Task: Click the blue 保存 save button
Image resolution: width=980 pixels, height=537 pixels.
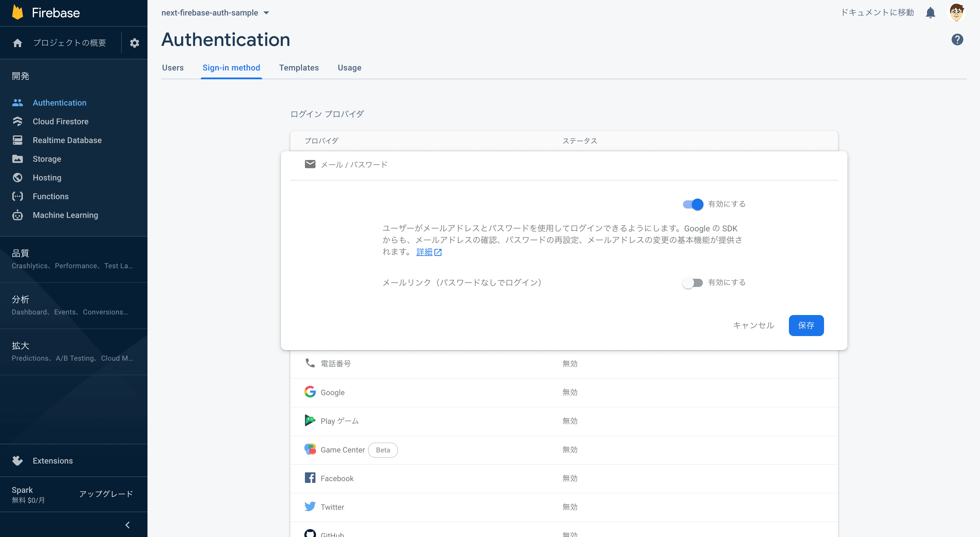Action: coord(806,326)
